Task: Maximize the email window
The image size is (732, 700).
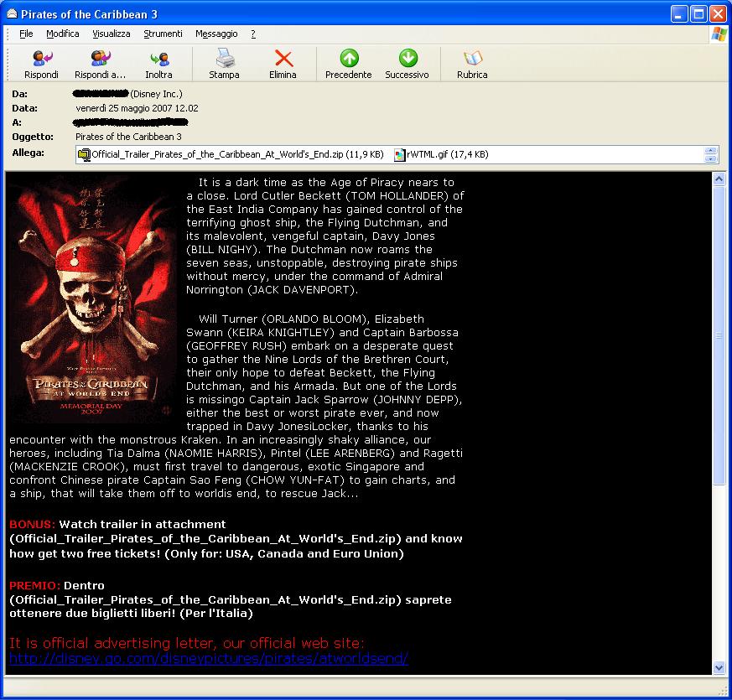Action: pyautogui.click(x=698, y=14)
